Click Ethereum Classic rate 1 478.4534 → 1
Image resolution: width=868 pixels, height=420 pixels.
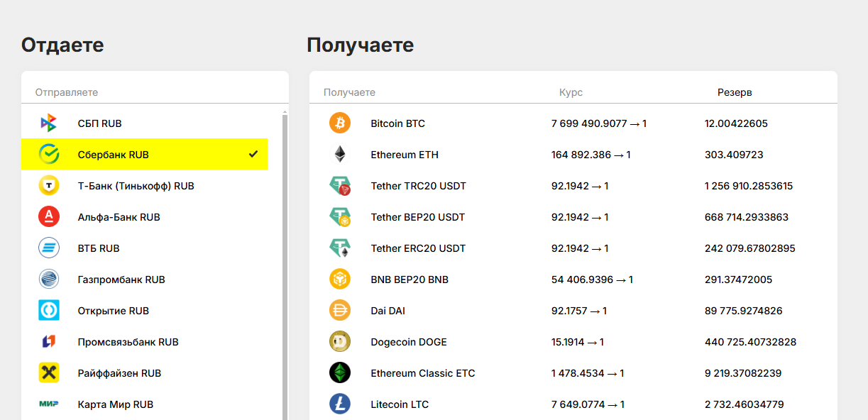click(588, 373)
